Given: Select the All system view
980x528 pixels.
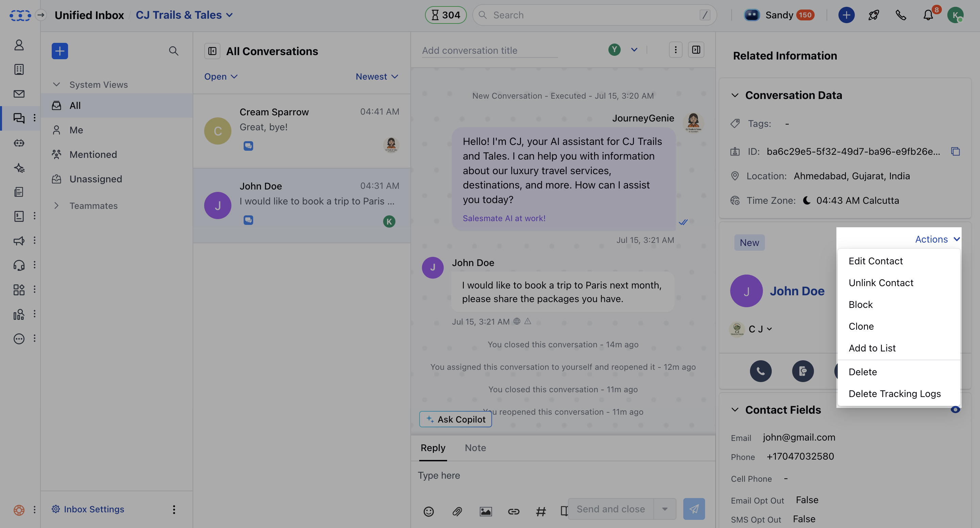Looking at the screenshot, I should click(x=116, y=105).
